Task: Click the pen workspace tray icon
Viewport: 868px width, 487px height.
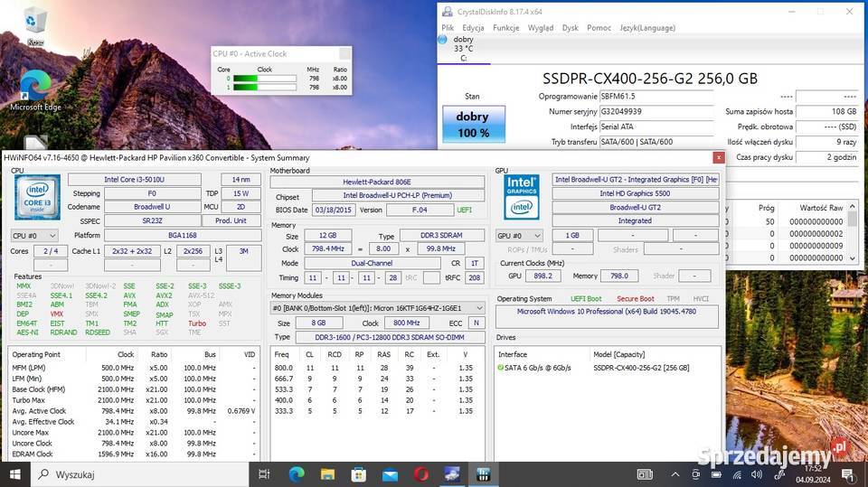Action: click(x=778, y=474)
